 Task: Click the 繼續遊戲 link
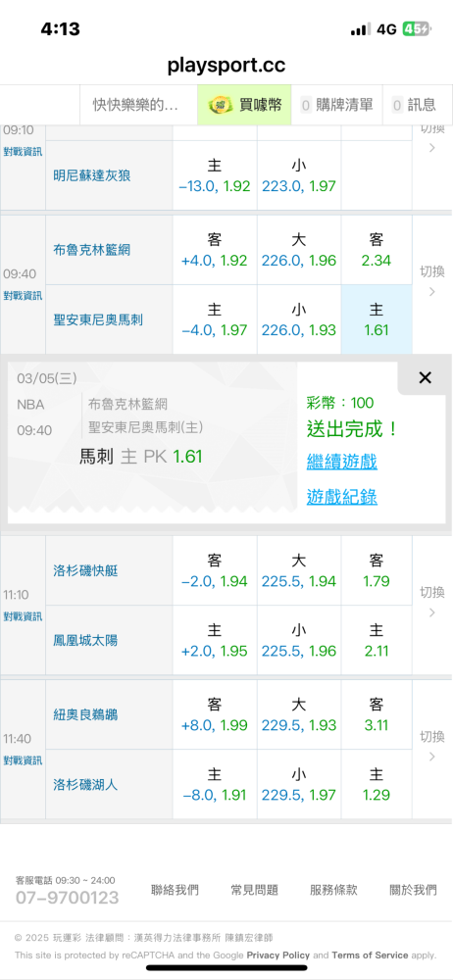[342, 463]
